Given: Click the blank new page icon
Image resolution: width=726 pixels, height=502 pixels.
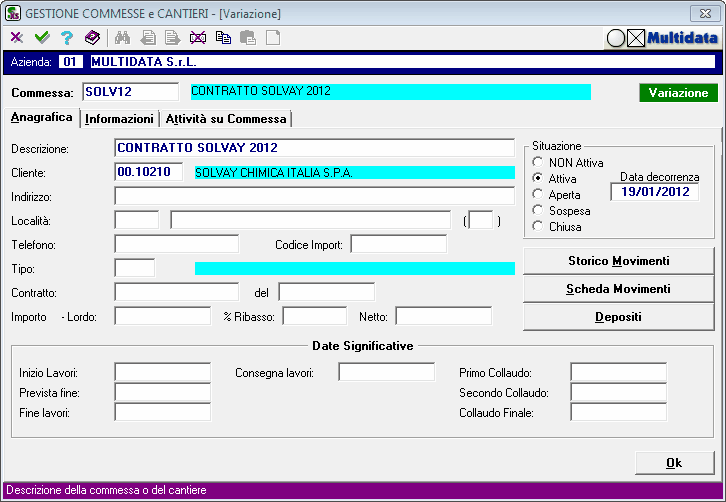Looking at the screenshot, I should (x=273, y=38).
